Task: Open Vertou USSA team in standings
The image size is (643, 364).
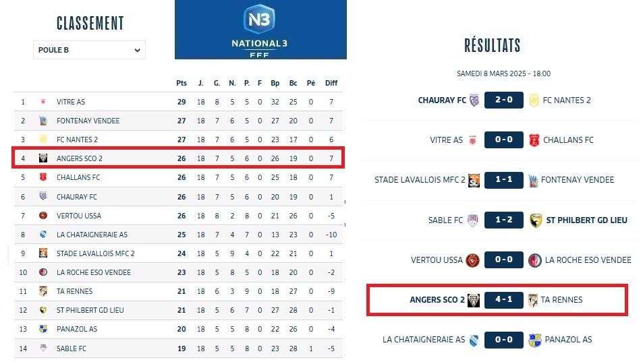Action: point(79,216)
